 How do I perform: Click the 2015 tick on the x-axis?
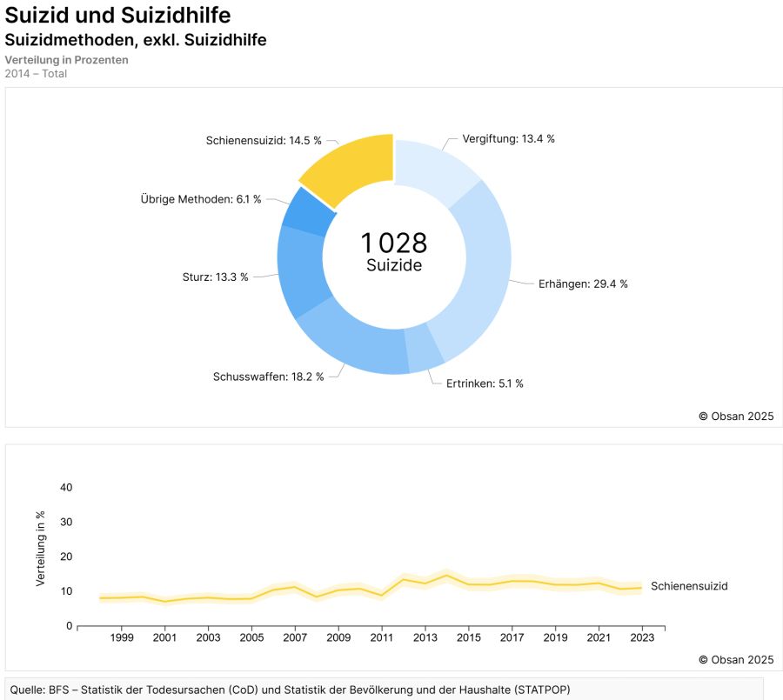[469, 637]
